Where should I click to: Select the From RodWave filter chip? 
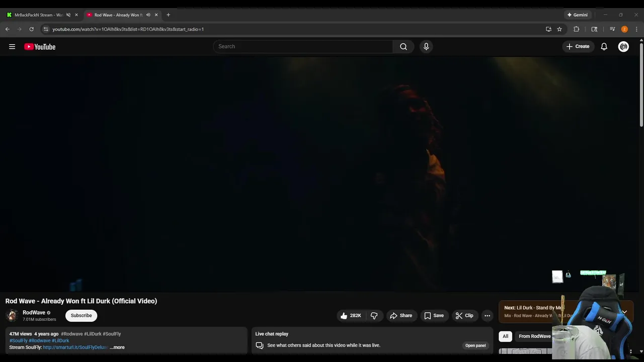point(534,336)
